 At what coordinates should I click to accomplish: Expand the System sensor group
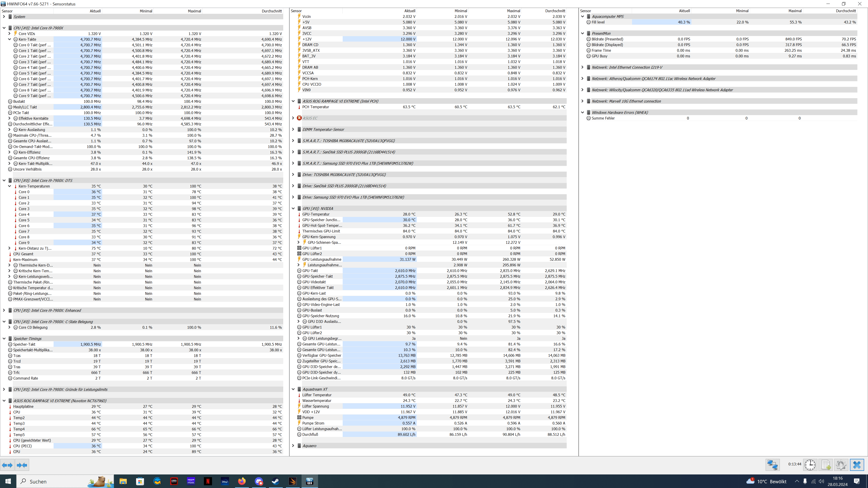click(x=4, y=16)
